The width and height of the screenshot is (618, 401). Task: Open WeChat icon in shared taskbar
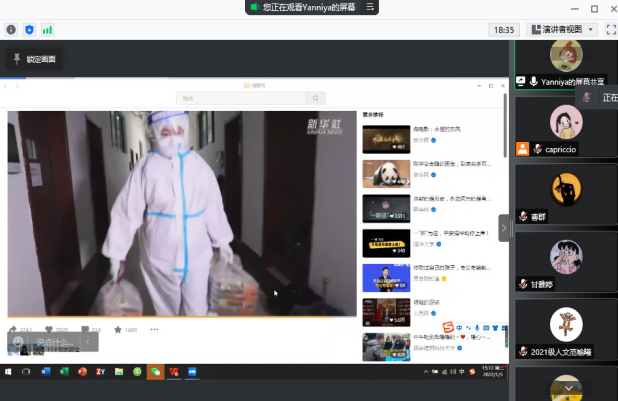click(155, 372)
